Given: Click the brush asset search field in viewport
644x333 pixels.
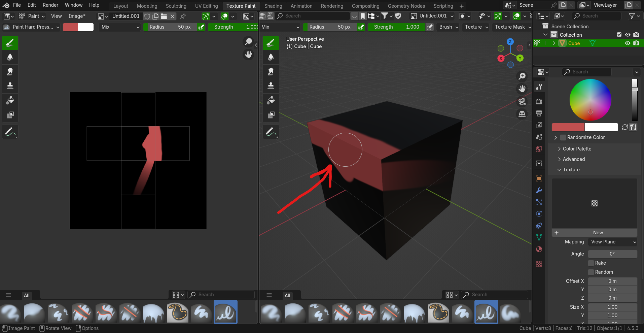Looking at the screenshot, I should click(494, 295).
